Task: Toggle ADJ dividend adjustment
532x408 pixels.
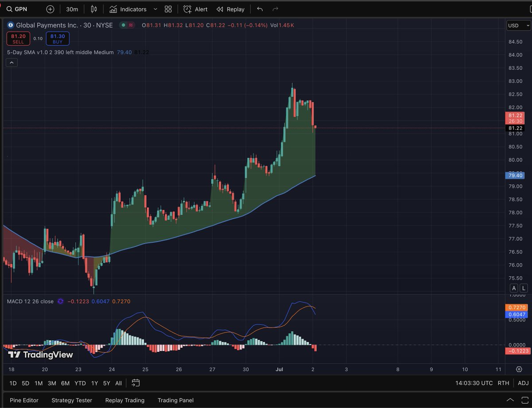Action: (x=523, y=383)
